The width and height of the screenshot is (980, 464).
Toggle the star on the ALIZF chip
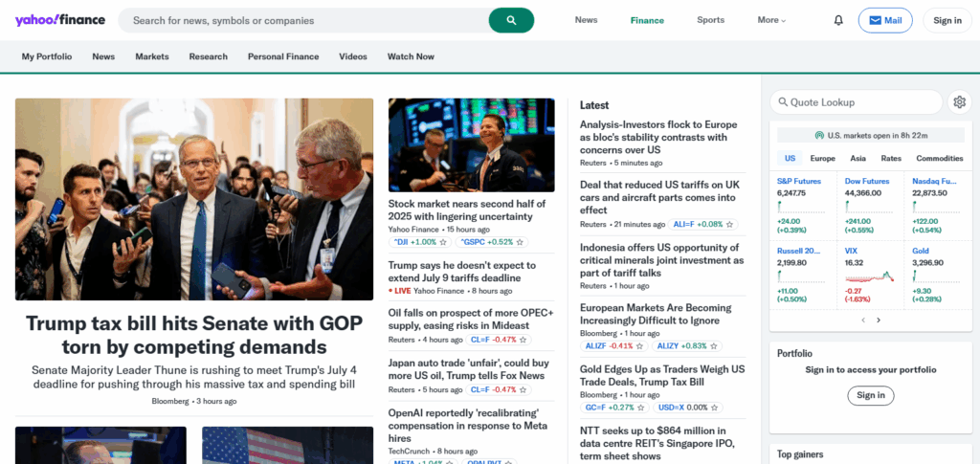[x=640, y=346]
